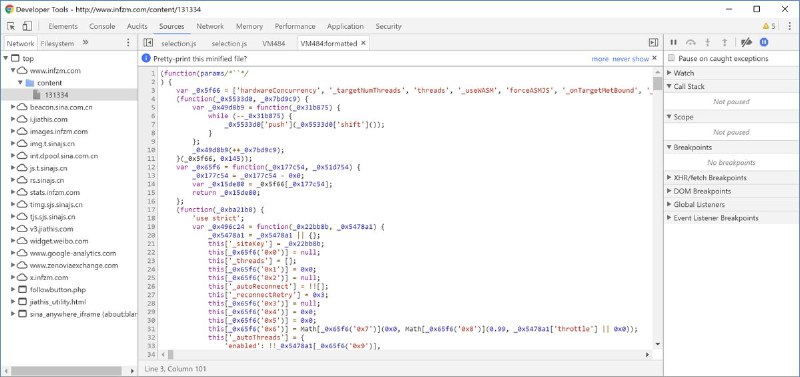Hide the navigator sidebar icon

(148, 43)
